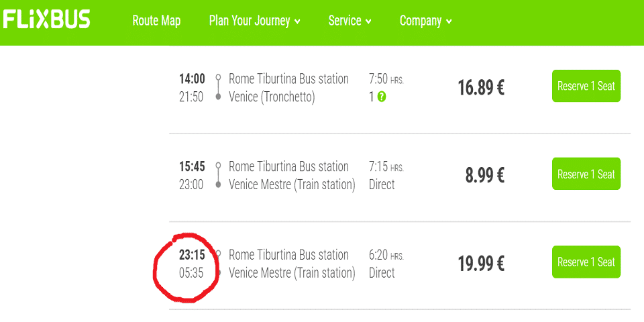This screenshot has height=322, width=644.
Task: Click the route line icon of 14:00 trip
Action: (x=218, y=87)
